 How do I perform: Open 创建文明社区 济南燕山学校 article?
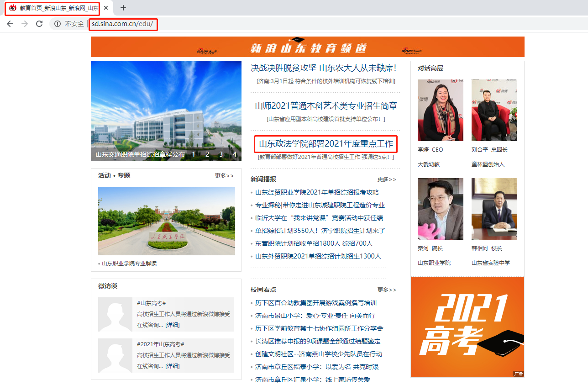point(319,354)
